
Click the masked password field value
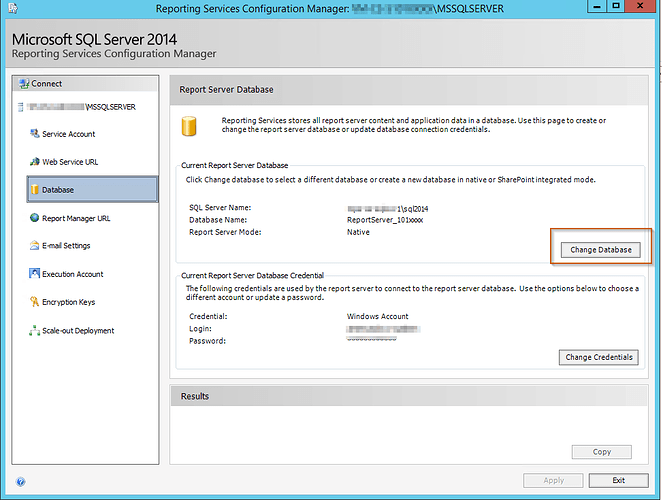tap(372, 339)
